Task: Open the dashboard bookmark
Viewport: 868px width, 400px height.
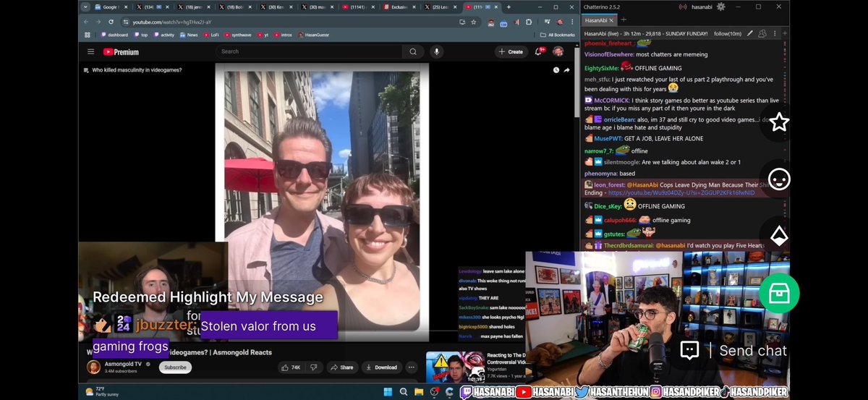Action: pos(114,35)
